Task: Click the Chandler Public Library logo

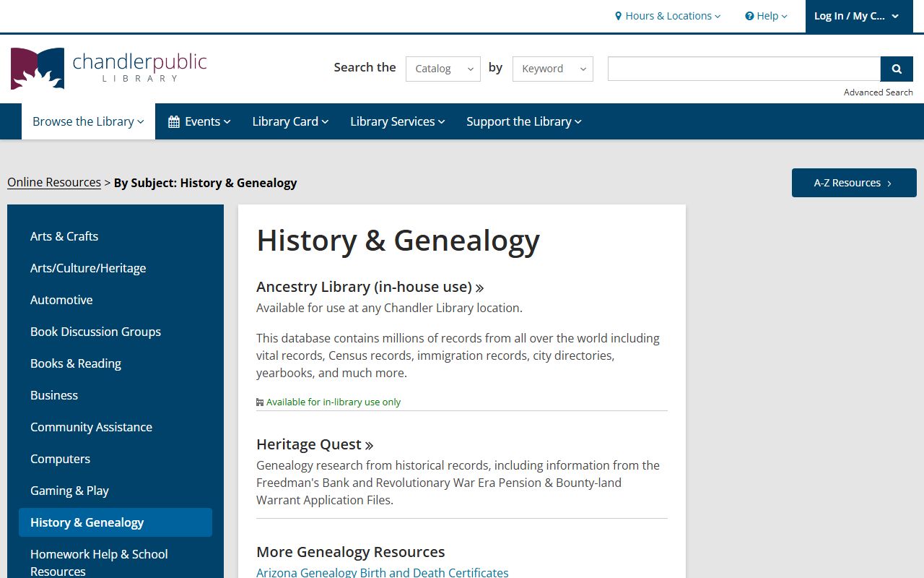Action: tap(108, 69)
